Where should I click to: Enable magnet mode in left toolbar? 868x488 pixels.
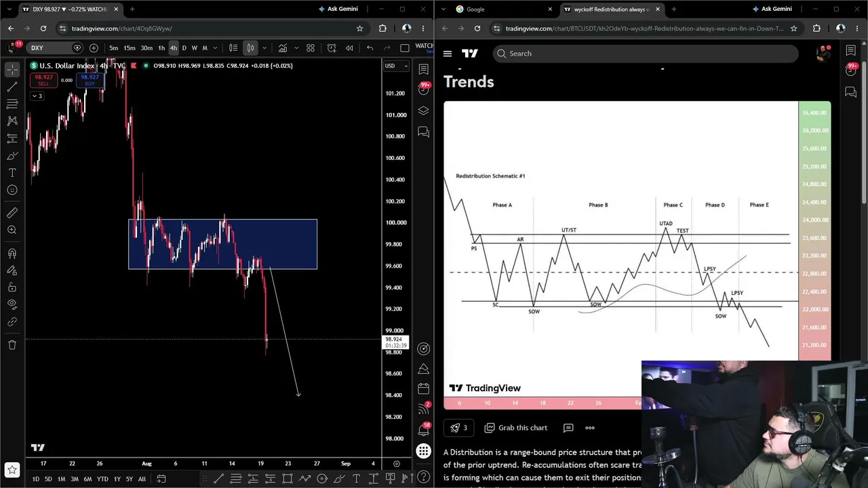tap(12, 253)
